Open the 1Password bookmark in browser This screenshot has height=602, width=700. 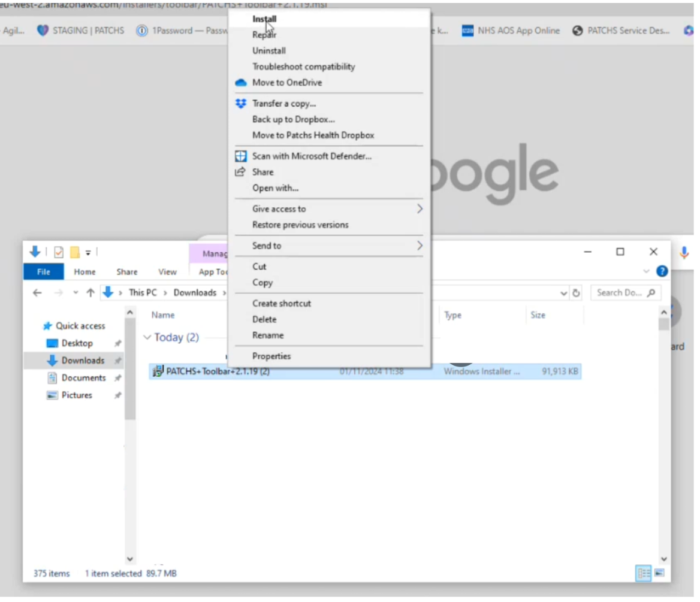(182, 31)
